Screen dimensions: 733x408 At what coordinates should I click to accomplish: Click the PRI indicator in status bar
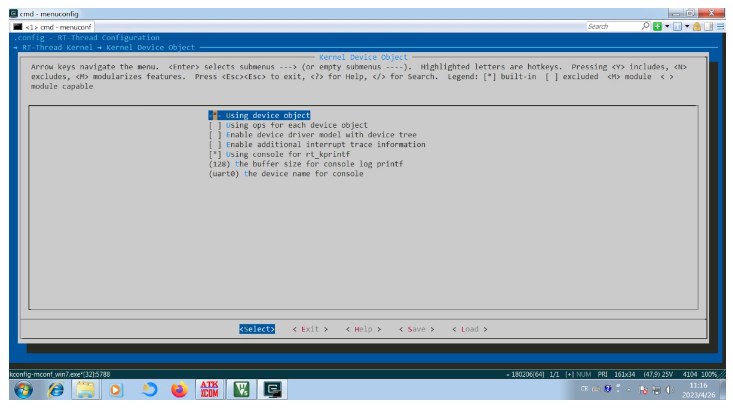[x=602, y=374]
